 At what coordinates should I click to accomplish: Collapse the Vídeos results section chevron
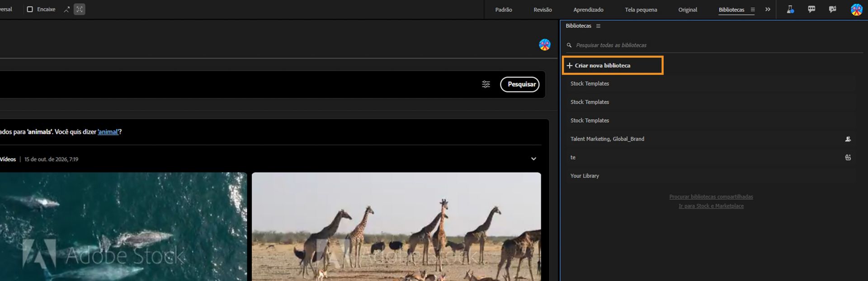click(x=533, y=159)
